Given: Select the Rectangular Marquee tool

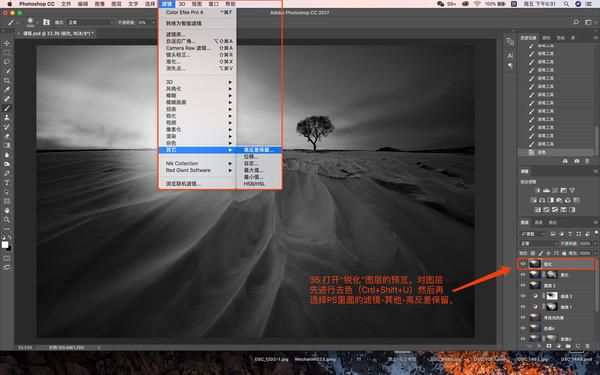Looking at the screenshot, I should tap(7, 52).
